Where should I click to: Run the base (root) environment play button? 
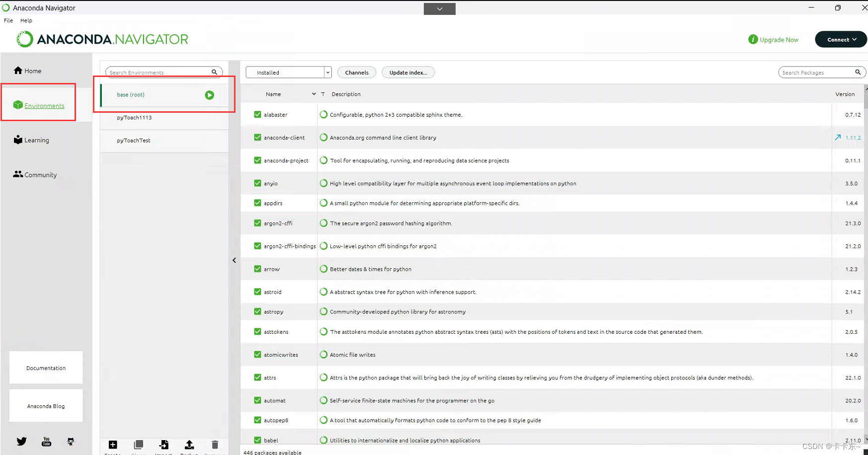pos(210,95)
